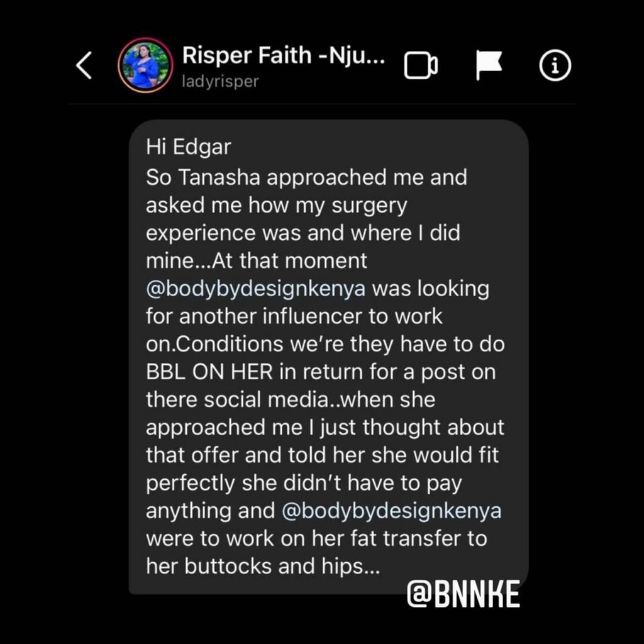This screenshot has height=644, width=644.
Task: Click the 'her buttocks and hips...' last line
Action: pyautogui.click(x=263, y=567)
